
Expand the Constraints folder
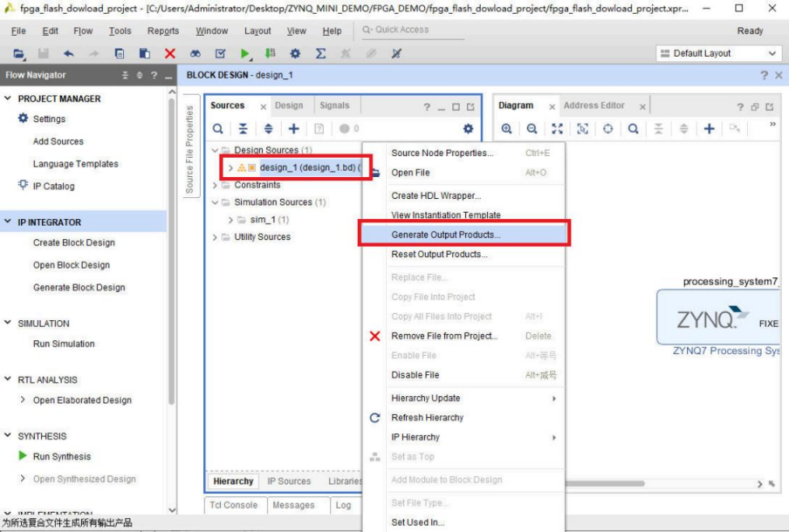(216, 185)
